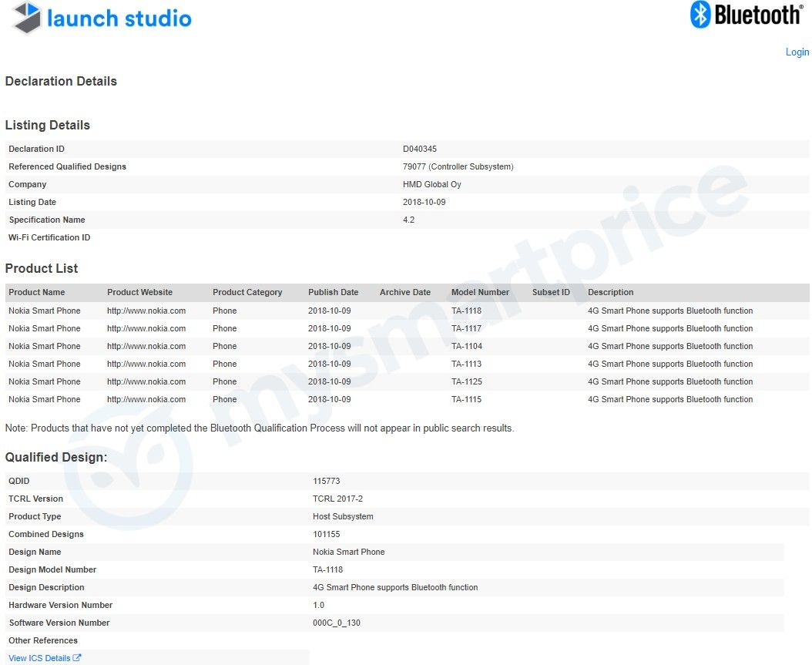The height and width of the screenshot is (665, 812).
Task: Select Declaration ID value D040345
Action: pos(419,149)
